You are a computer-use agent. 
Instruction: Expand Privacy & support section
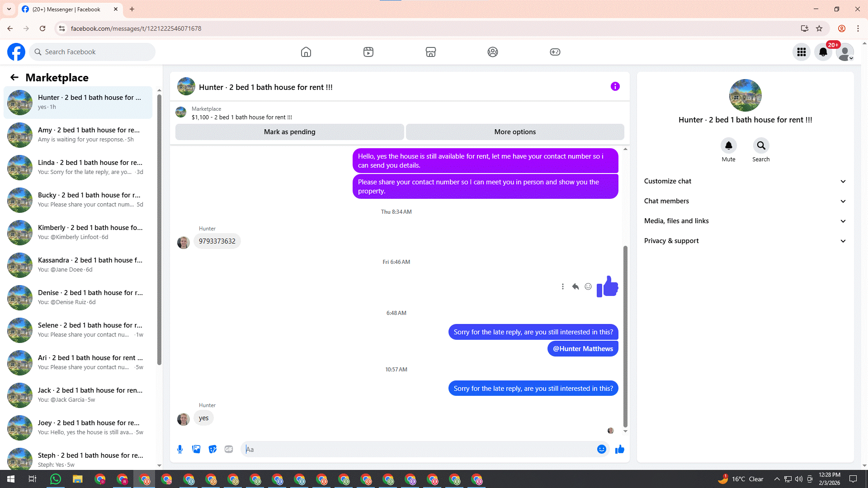(745, 241)
